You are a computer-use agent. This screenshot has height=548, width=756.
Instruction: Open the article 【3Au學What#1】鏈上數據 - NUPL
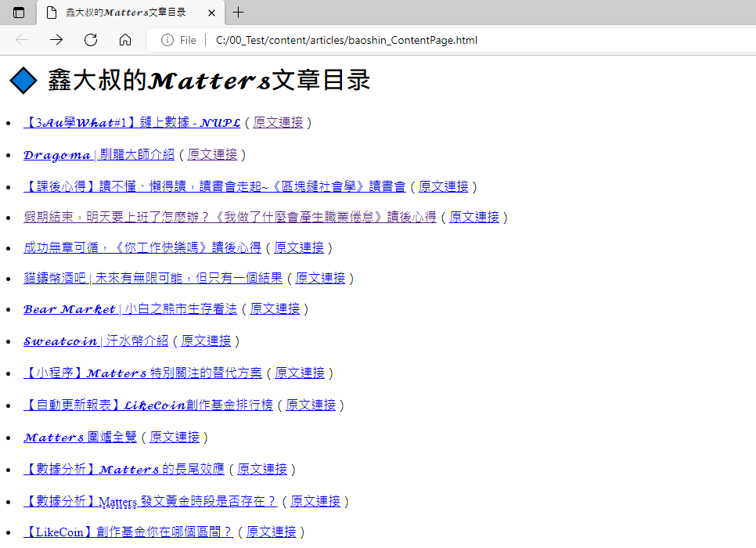tap(132, 123)
